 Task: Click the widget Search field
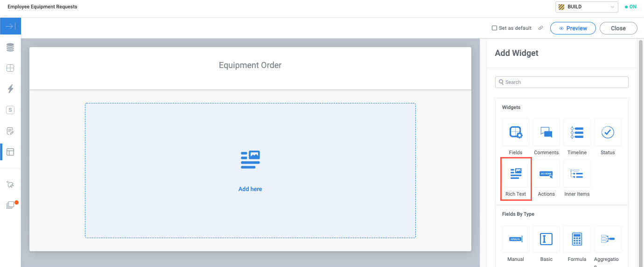pos(562,82)
